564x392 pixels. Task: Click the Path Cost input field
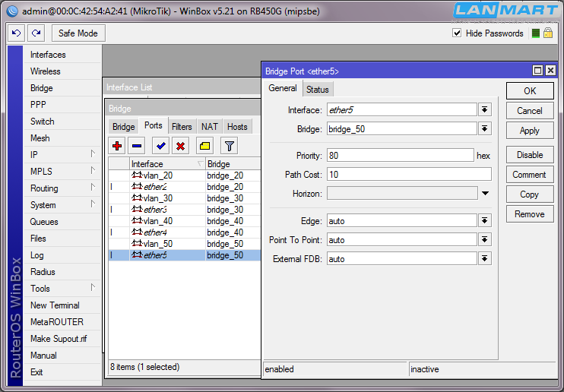[x=409, y=175]
